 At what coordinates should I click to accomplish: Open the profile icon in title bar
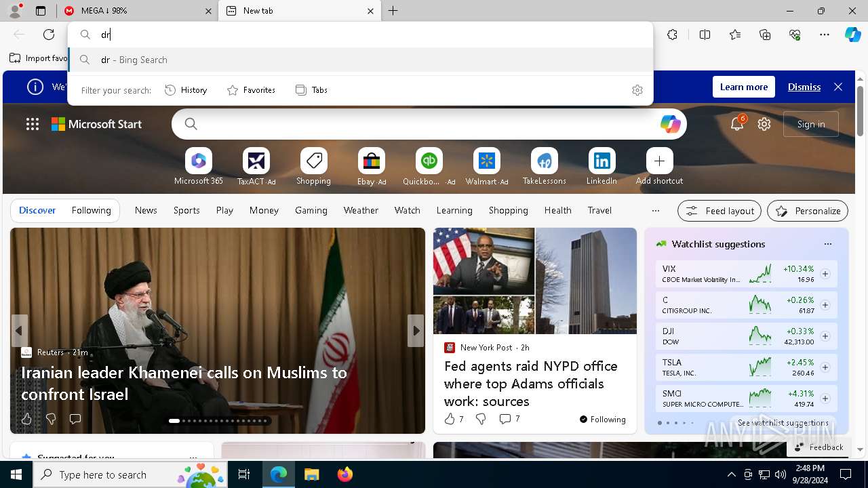[x=15, y=10]
